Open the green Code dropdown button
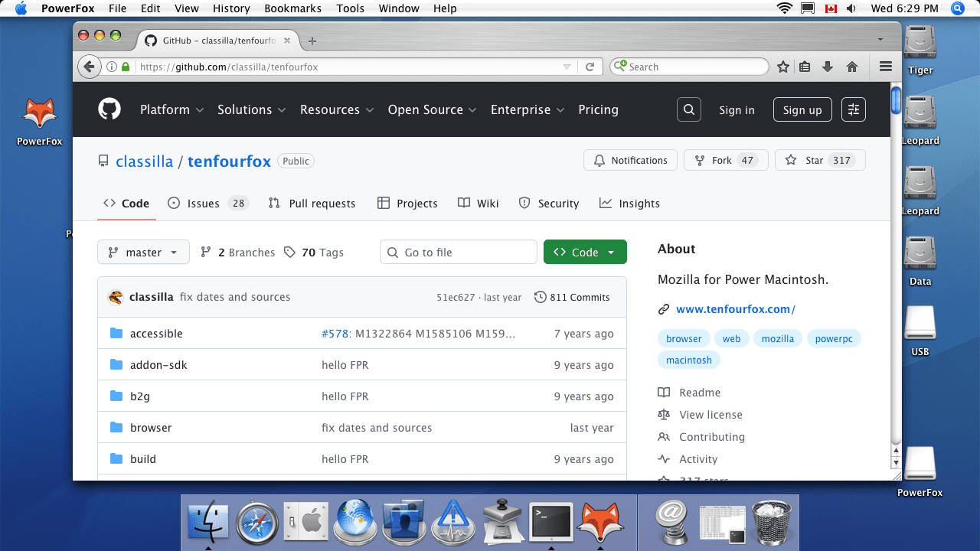The width and height of the screenshot is (980, 551). pos(585,253)
